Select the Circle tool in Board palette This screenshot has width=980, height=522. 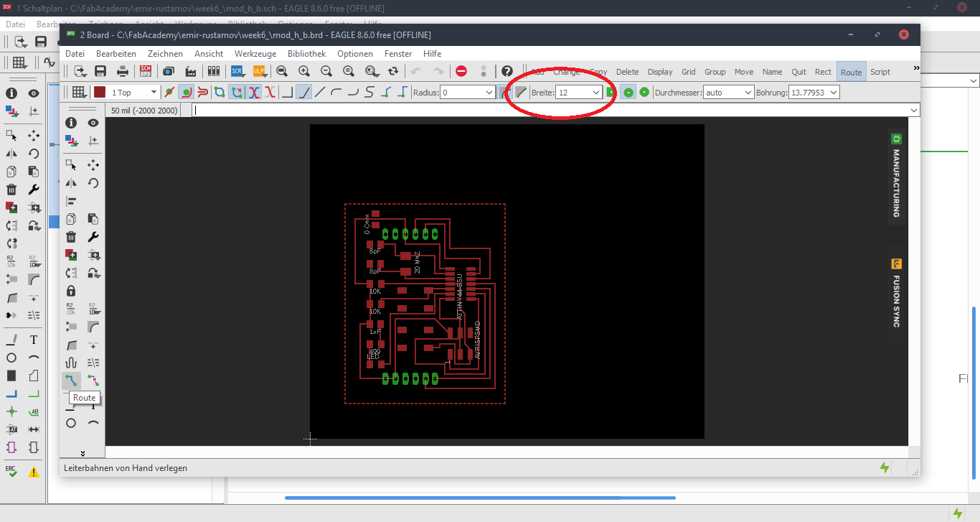pos(71,424)
